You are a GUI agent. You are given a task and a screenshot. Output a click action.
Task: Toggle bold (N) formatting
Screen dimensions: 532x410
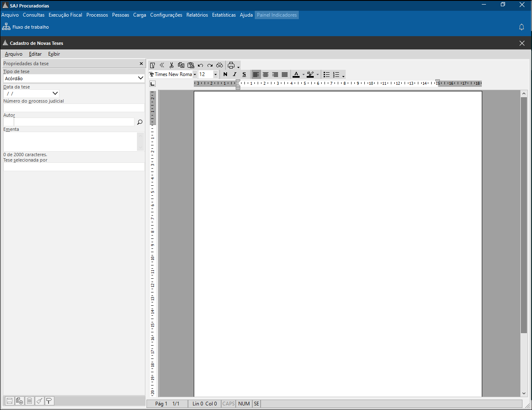coord(225,74)
